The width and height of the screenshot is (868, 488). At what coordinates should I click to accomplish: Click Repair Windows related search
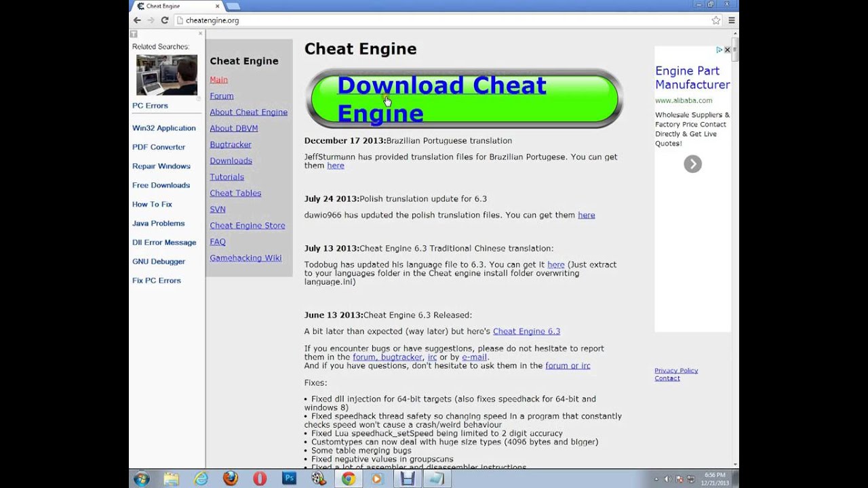pyautogui.click(x=161, y=166)
